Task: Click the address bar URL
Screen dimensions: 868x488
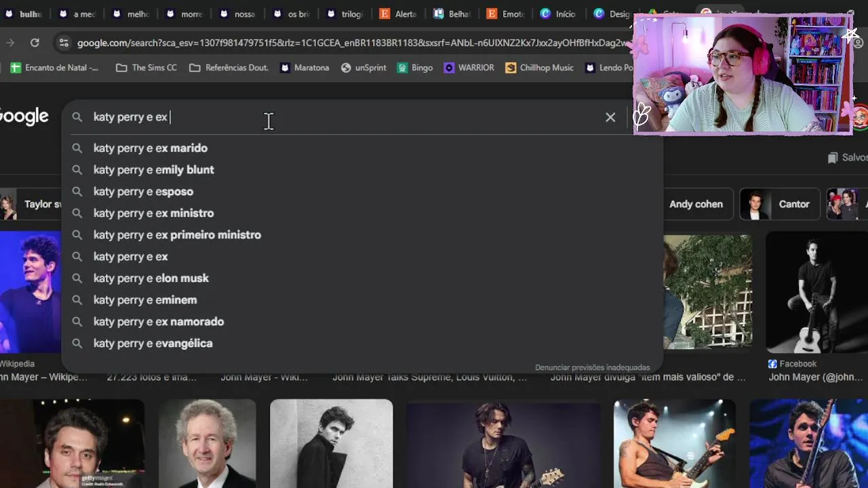Action: pos(353,43)
